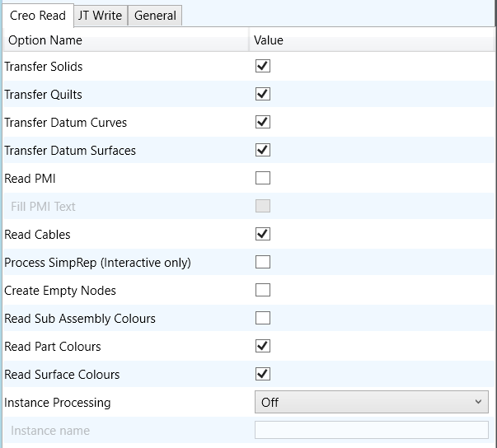The image size is (497, 448).
Task: Uncheck the Read Cables checkbox
Action: click(263, 234)
